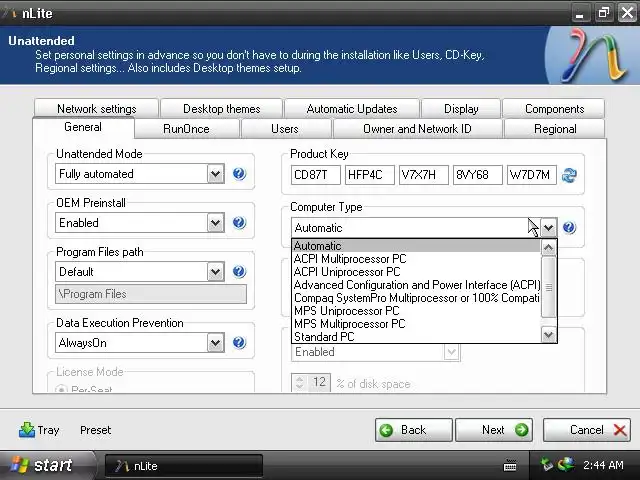Image resolution: width=640 pixels, height=480 pixels.
Task: Click the \Program Files path field
Action: click(151, 294)
